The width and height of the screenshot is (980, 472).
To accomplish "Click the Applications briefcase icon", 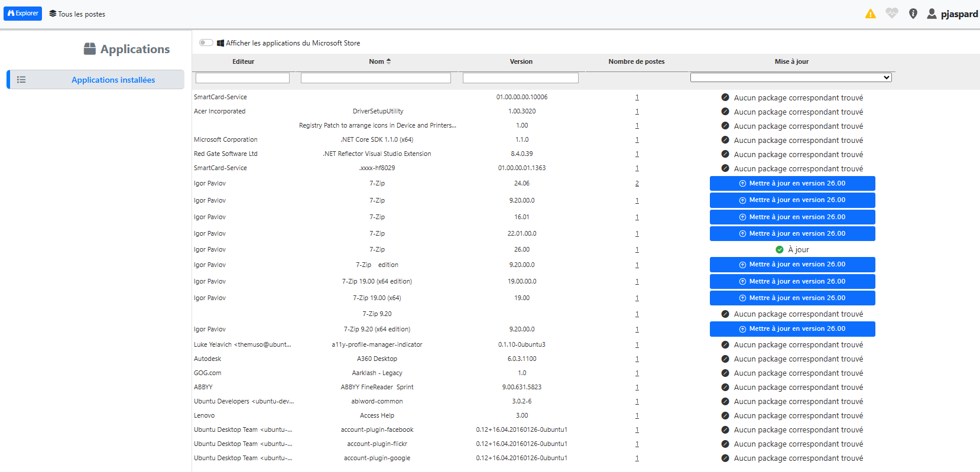I will 90,49.
